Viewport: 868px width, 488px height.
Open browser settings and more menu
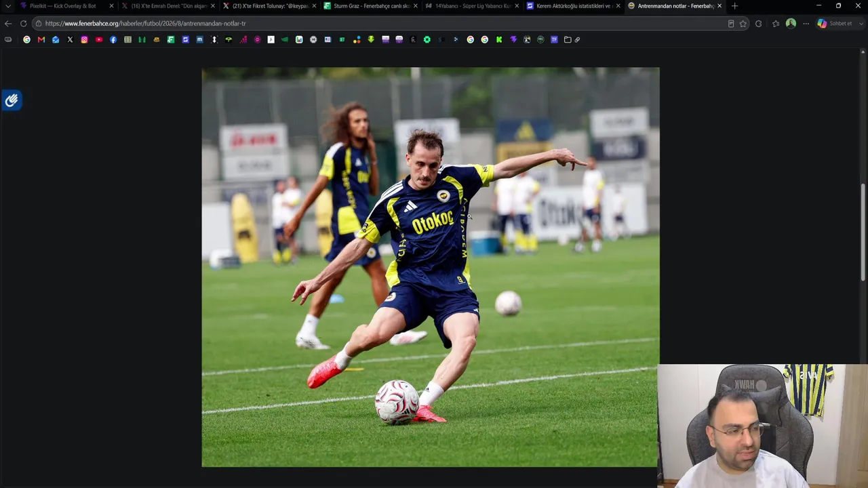(806, 24)
